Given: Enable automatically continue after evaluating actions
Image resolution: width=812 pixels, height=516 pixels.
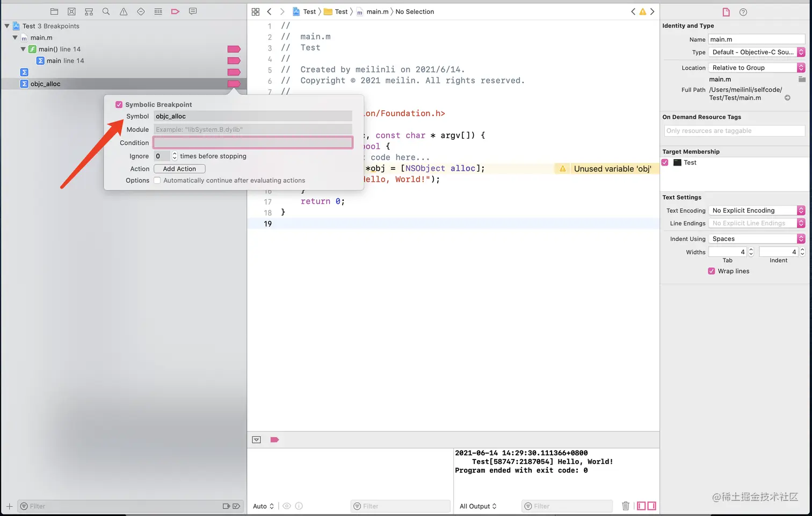Looking at the screenshot, I should 157,181.
